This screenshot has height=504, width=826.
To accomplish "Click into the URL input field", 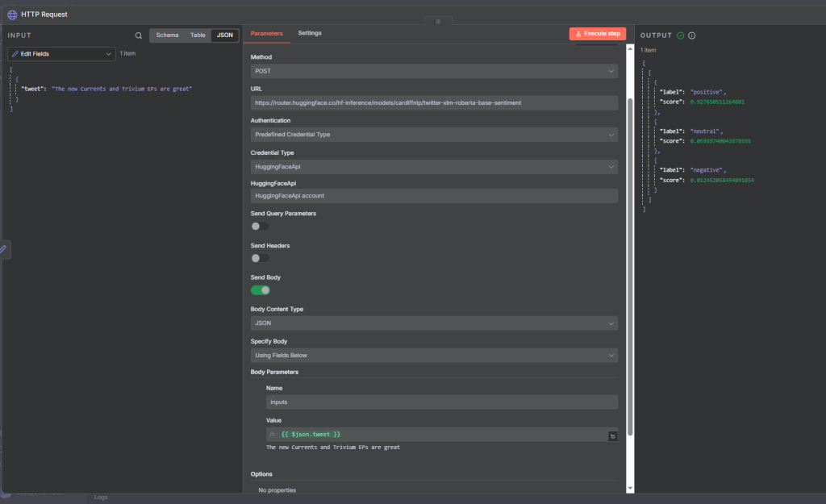I will (434, 103).
